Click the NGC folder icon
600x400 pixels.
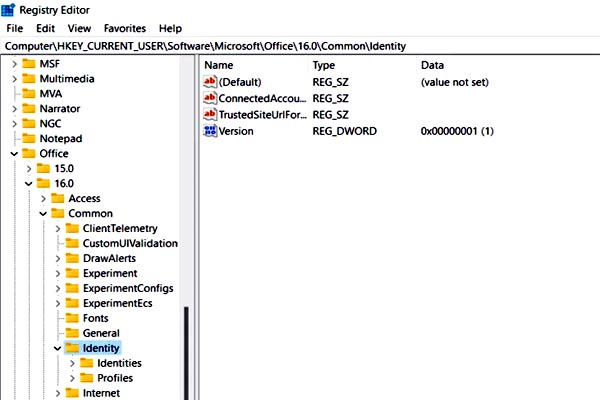[29, 123]
